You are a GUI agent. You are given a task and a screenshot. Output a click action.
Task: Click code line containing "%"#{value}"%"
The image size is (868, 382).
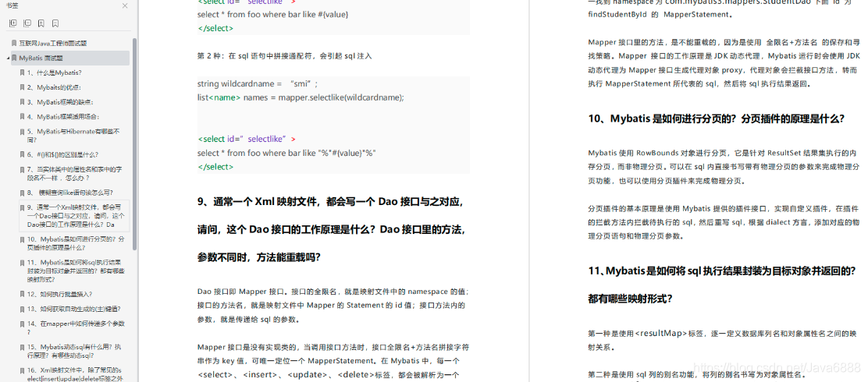pos(286,153)
